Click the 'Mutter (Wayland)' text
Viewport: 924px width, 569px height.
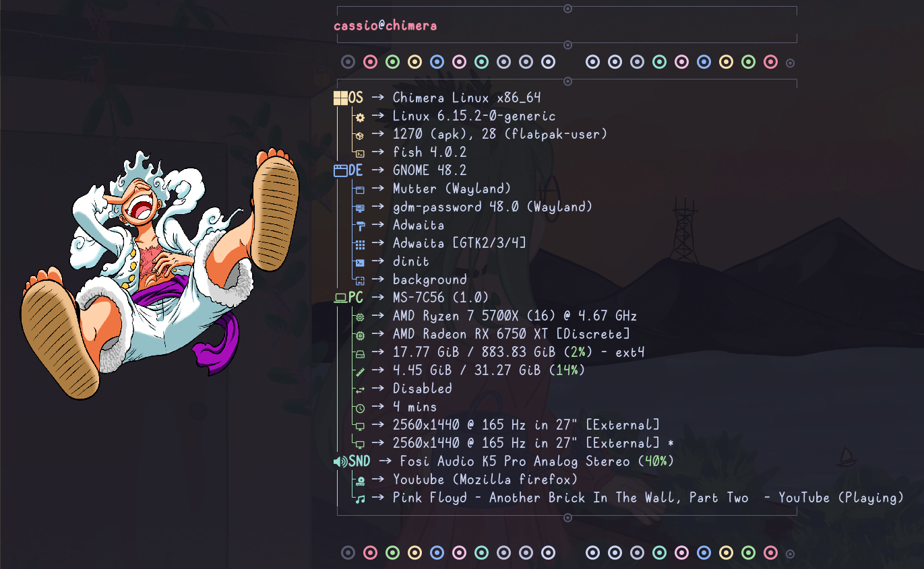coord(452,189)
